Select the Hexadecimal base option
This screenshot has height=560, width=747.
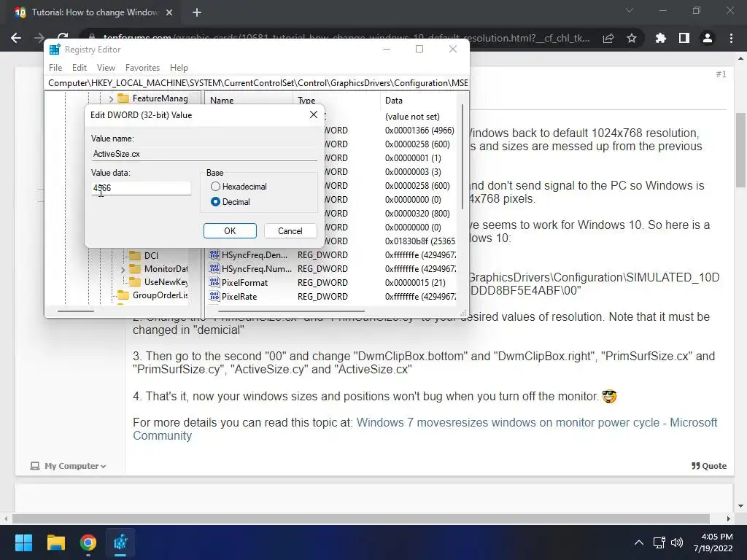click(215, 187)
